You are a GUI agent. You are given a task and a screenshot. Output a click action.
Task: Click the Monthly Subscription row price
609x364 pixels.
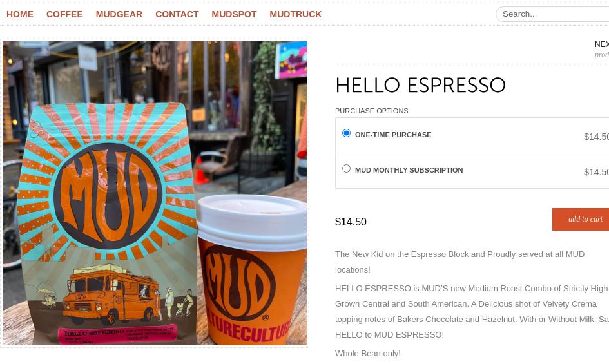click(x=596, y=172)
